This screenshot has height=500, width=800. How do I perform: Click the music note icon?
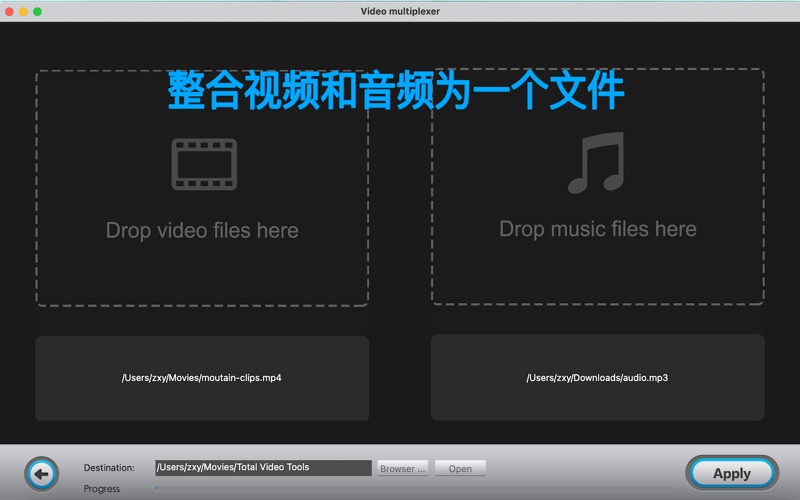tap(596, 163)
